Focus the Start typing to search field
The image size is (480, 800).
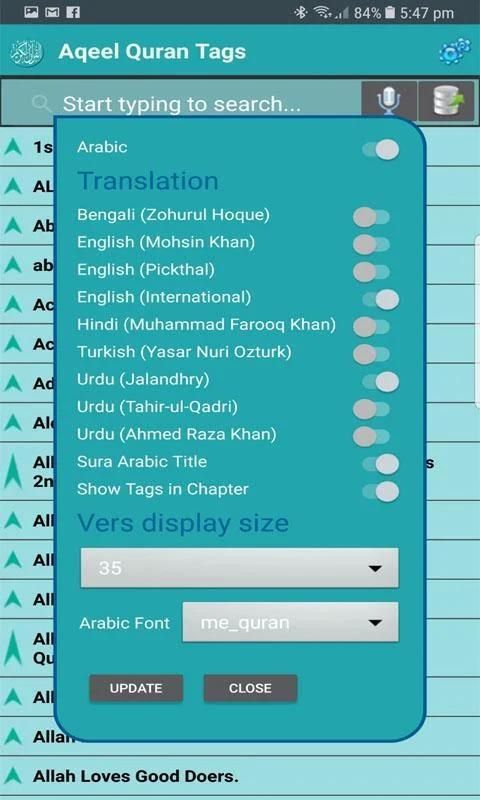[x=181, y=104]
